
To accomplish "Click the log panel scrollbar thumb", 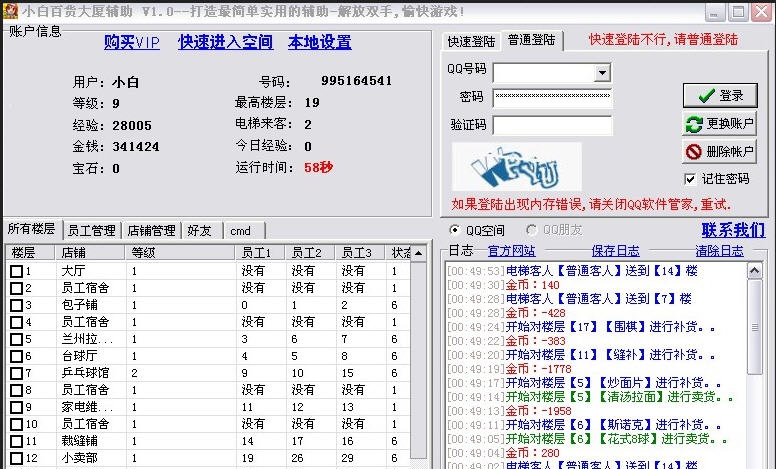I will click(754, 327).
